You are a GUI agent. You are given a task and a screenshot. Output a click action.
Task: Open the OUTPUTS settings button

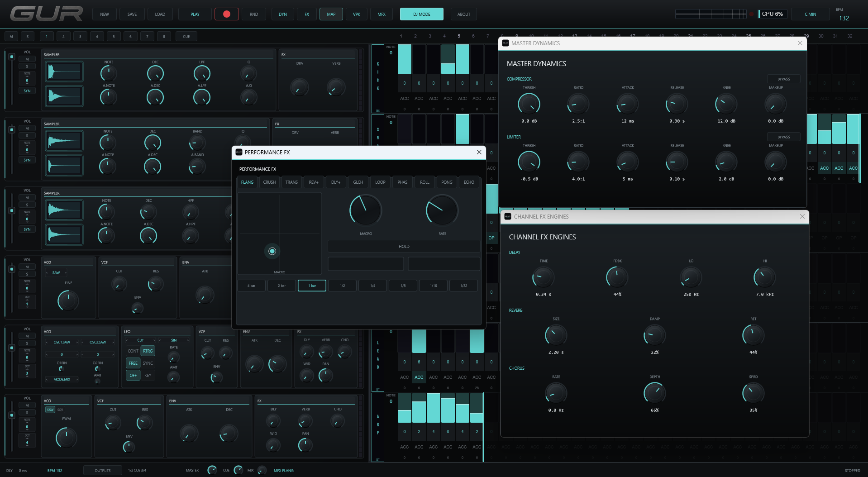(x=103, y=471)
